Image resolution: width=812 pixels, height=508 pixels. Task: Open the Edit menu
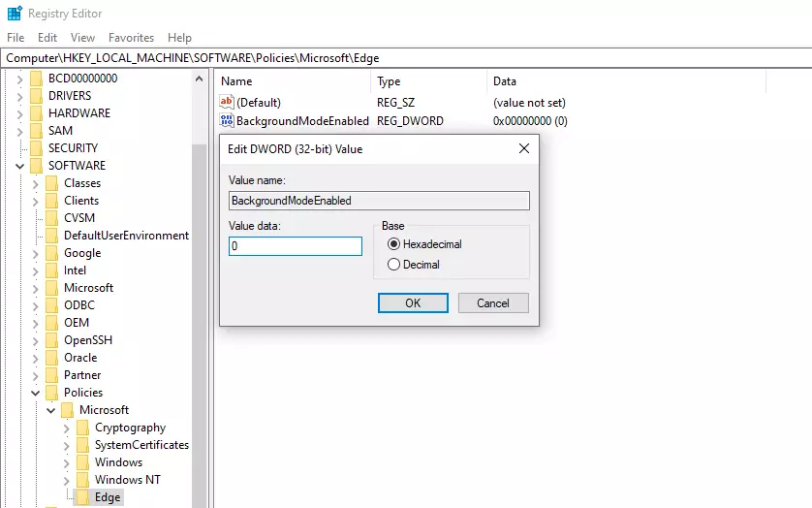click(x=47, y=38)
